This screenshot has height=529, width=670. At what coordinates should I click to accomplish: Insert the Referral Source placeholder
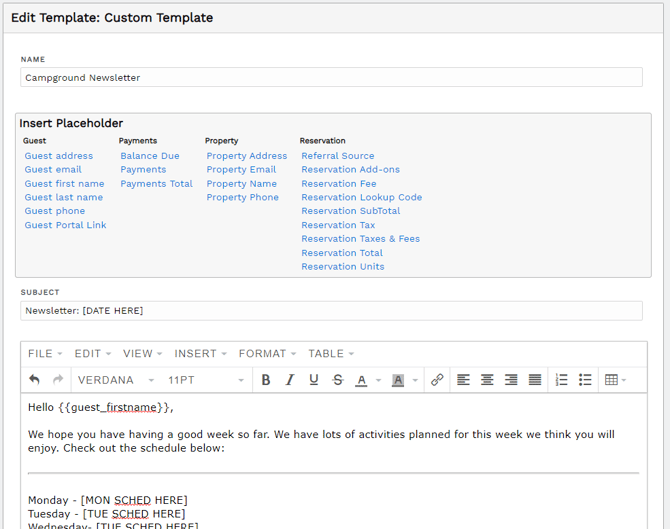338,156
